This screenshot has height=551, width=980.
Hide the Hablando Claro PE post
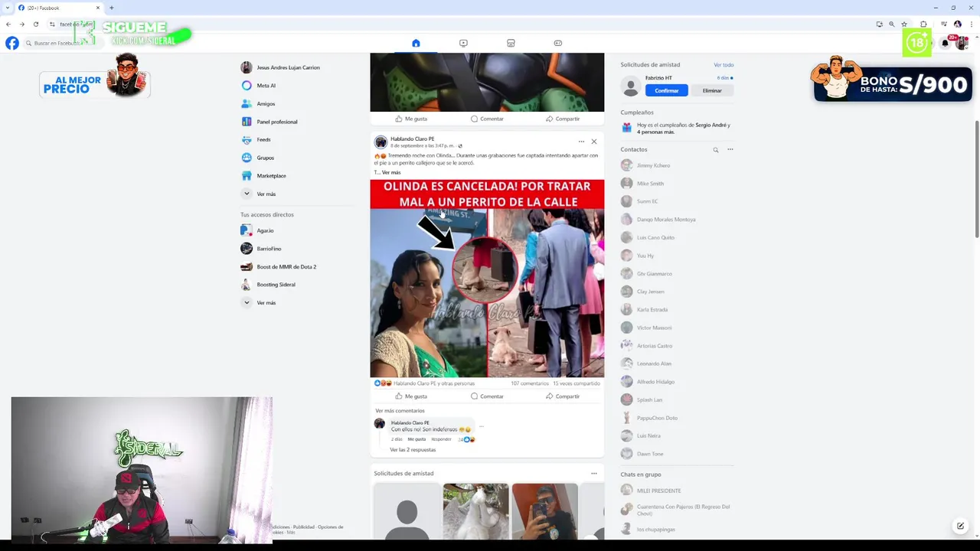click(x=594, y=142)
